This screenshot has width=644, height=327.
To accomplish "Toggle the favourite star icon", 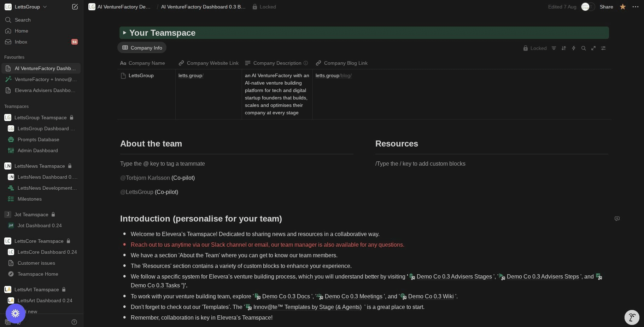I will point(623,7).
